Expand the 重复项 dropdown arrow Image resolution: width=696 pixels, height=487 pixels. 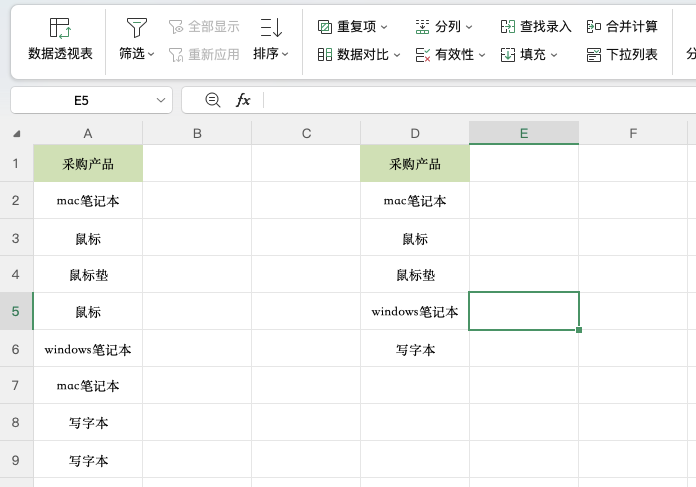click(x=384, y=27)
